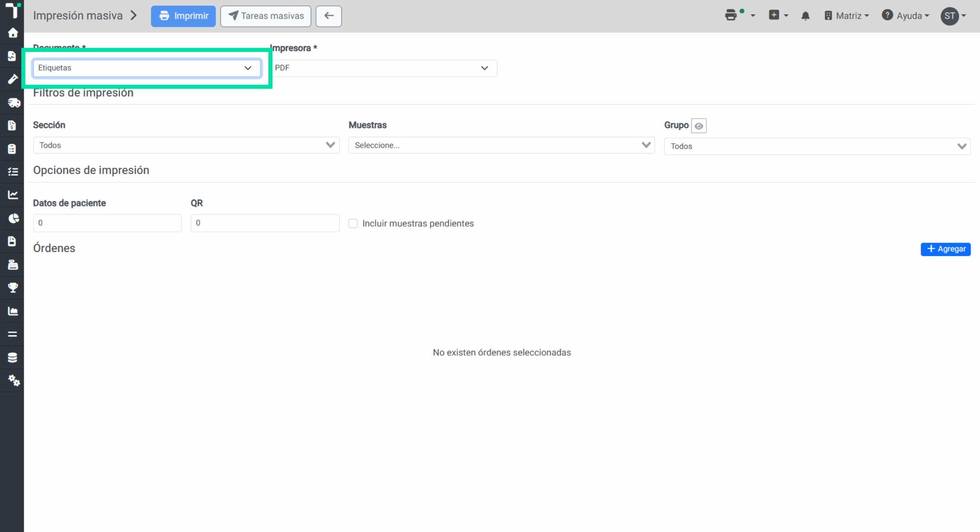This screenshot has width=980, height=532.
Task: Click the Órdenes heading
Action: 54,248
